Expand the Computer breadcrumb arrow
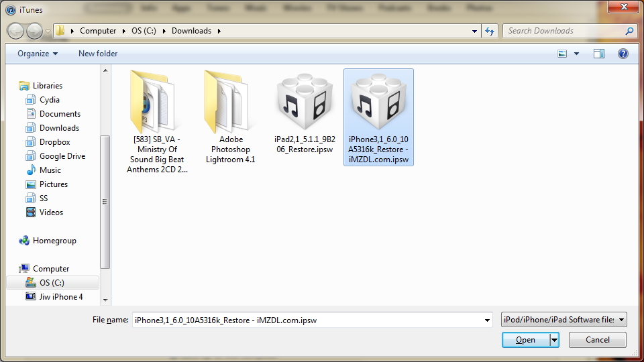Screen dimensions: 644x362 click(x=123, y=31)
